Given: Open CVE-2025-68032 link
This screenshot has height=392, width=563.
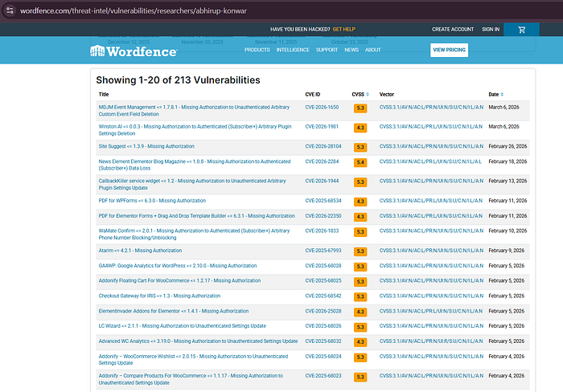Looking at the screenshot, I should point(323,341).
